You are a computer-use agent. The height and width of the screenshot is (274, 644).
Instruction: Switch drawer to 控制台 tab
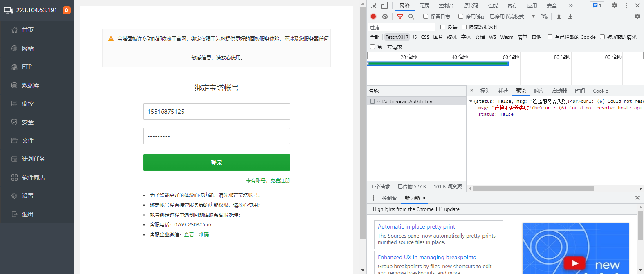[x=389, y=198]
